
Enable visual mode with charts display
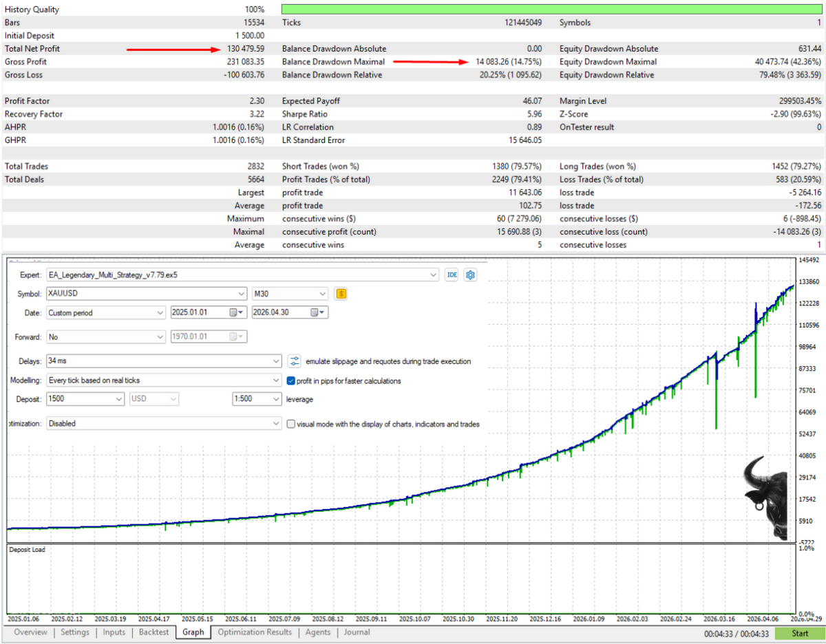pos(290,425)
